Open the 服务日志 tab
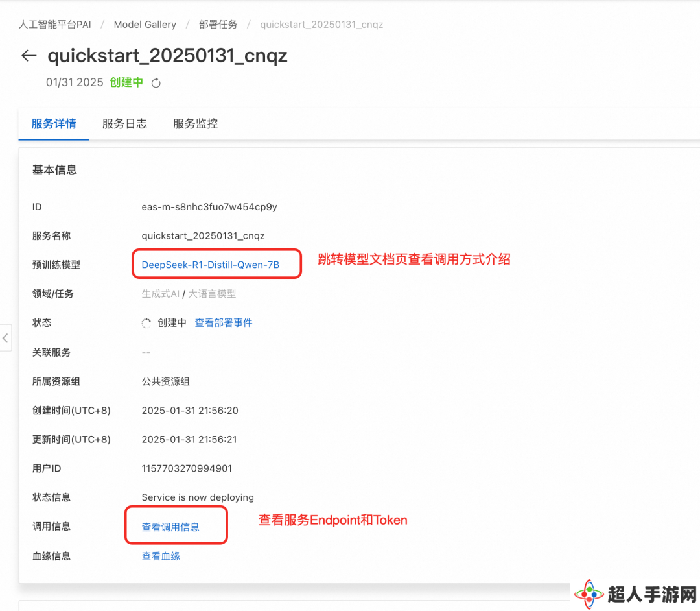The width and height of the screenshot is (700, 611). (x=124, y=124)
